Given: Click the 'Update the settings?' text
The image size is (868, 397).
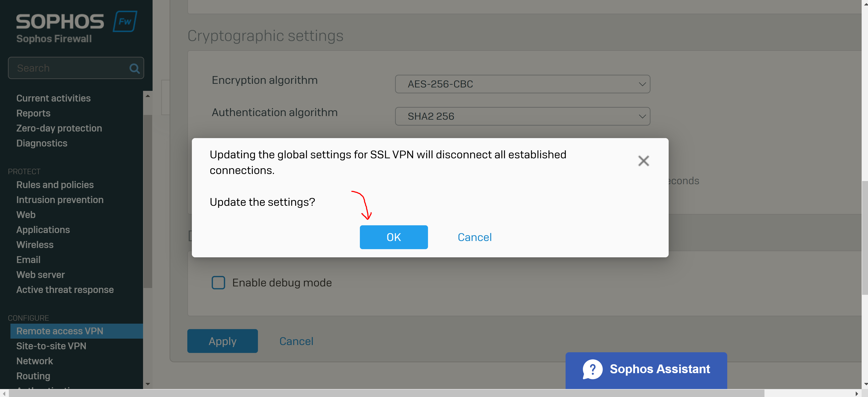Looking at the screenshot, I should click(262, 202).
